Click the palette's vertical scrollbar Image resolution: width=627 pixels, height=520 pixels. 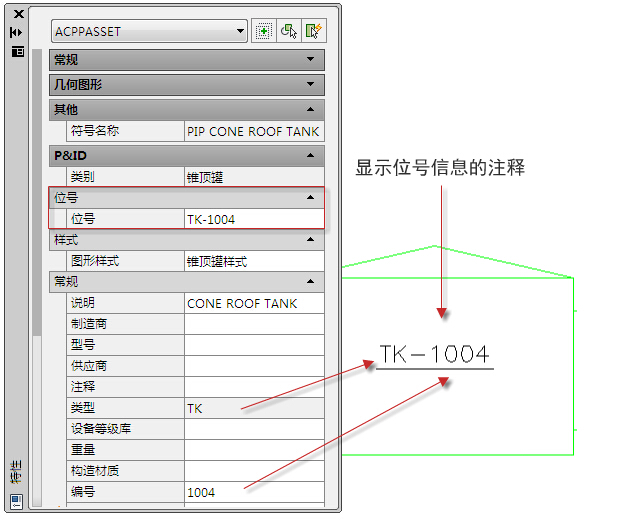[x=38, y=200]
